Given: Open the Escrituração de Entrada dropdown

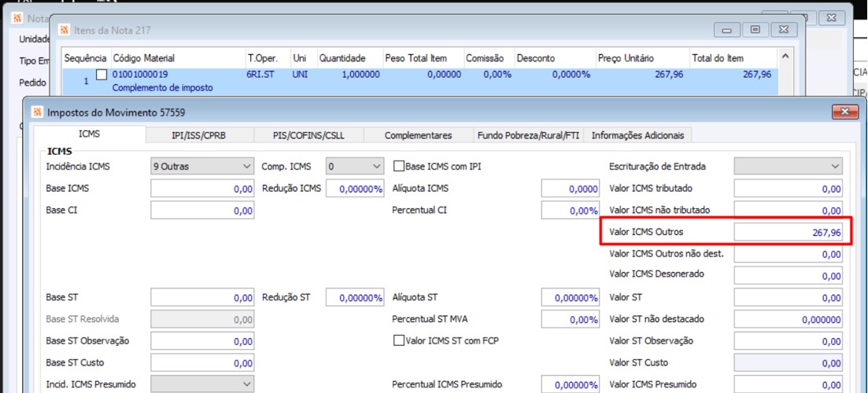Looking at the screenshot, I should tap(789, 166).
